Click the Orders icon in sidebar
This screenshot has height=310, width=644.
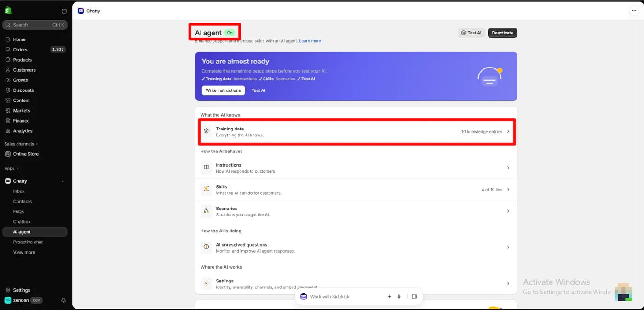pos(8,50)
